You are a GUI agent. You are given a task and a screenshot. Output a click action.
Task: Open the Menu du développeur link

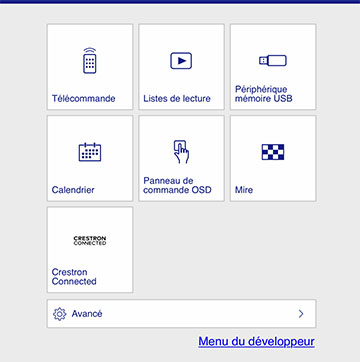click(x=256, y=342)
